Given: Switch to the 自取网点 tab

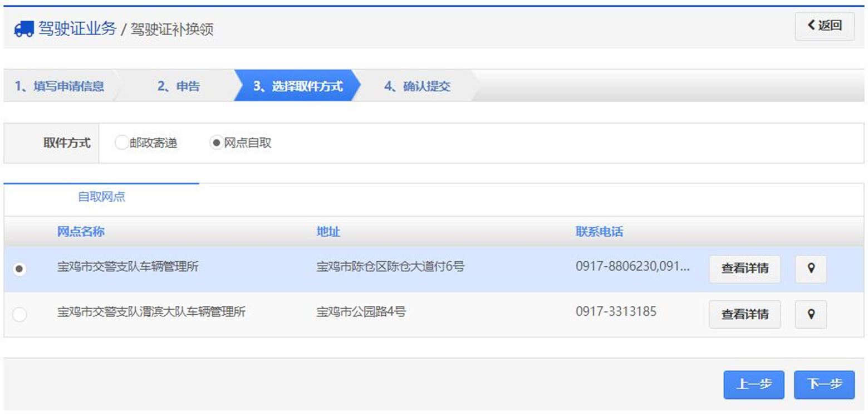Looking at the screenshot, I should click(101, 197).
